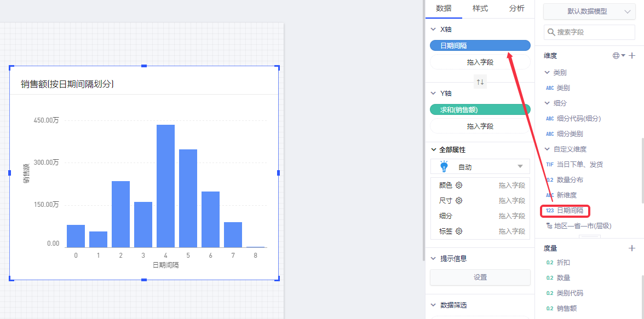Collapse the 自定义维度 group
644x319 pixels.
click(x=547, y=149)
